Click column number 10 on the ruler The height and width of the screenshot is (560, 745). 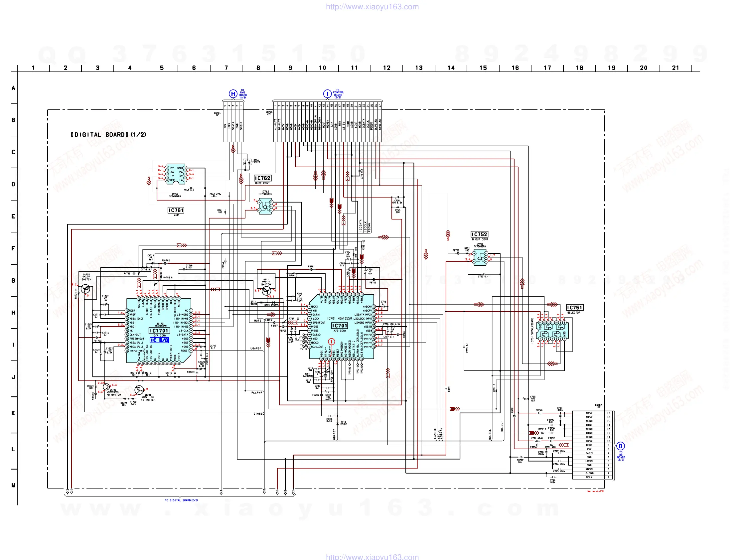coord(322,68)
